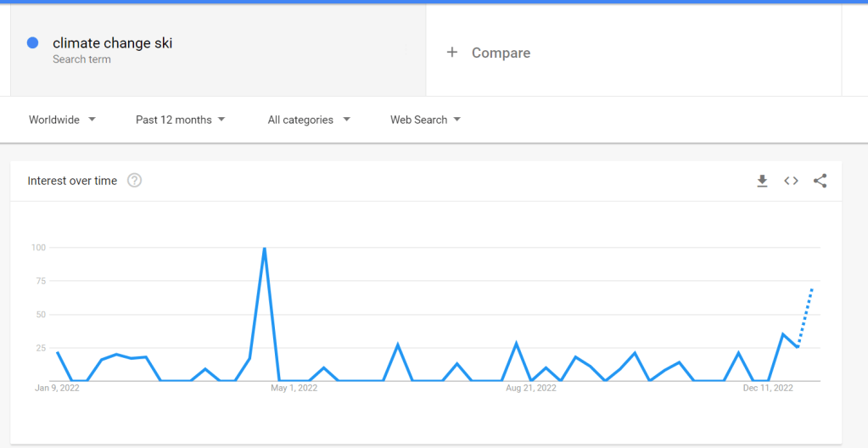Click the 'Interest over time' heading
The image size is (868, 448).
(72, 181)
